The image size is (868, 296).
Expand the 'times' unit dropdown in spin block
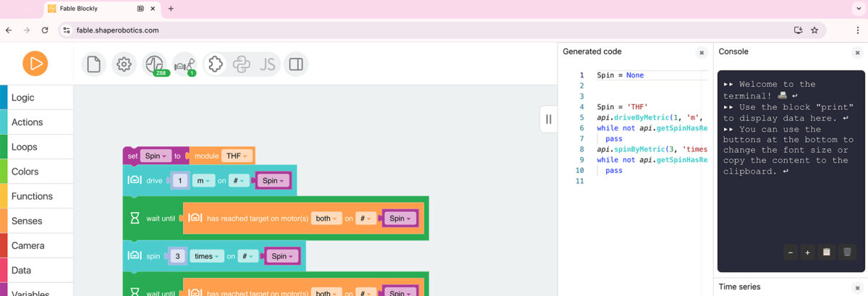(206, 256)
